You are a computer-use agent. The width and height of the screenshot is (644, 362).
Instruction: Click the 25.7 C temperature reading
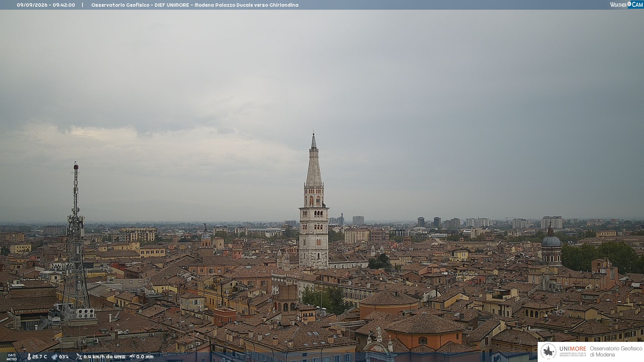[40, 357]
